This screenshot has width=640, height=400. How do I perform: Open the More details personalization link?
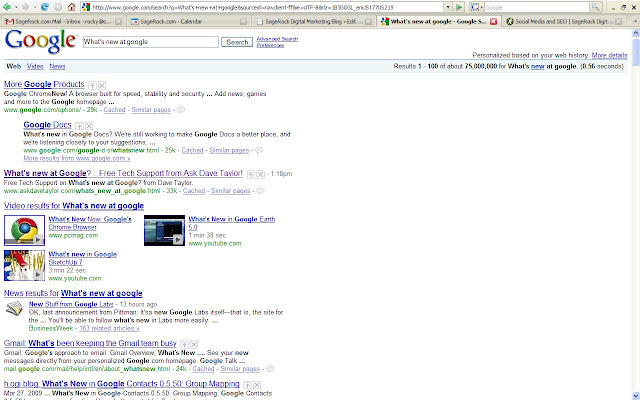(609, 55)
